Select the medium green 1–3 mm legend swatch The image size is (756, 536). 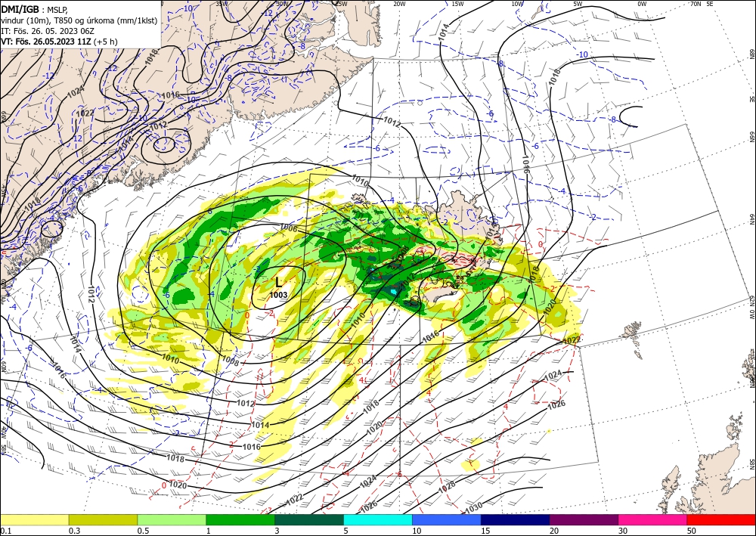[240, 519]
